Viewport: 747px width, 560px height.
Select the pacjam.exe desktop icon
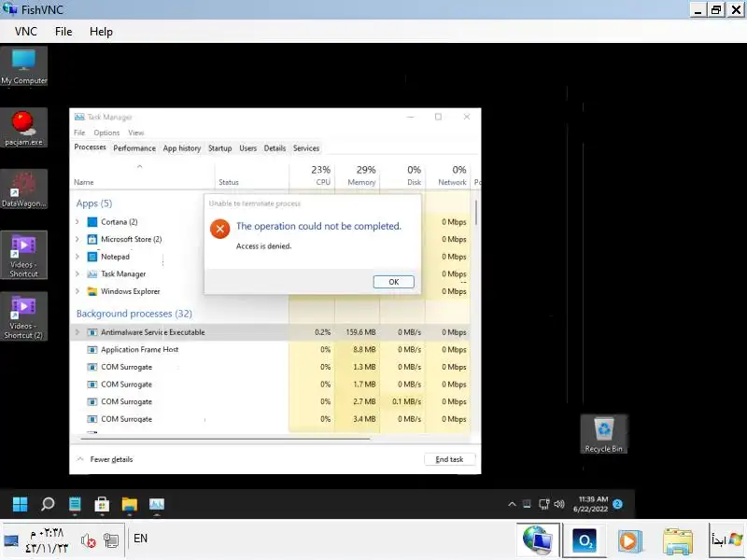[x=24, y=128]
